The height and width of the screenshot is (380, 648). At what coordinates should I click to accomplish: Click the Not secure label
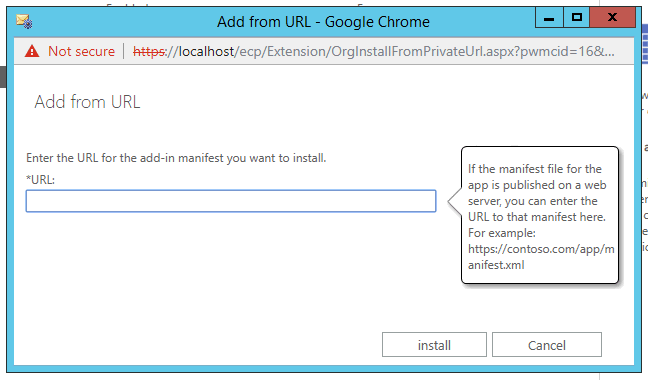click(x=81, y=51)
